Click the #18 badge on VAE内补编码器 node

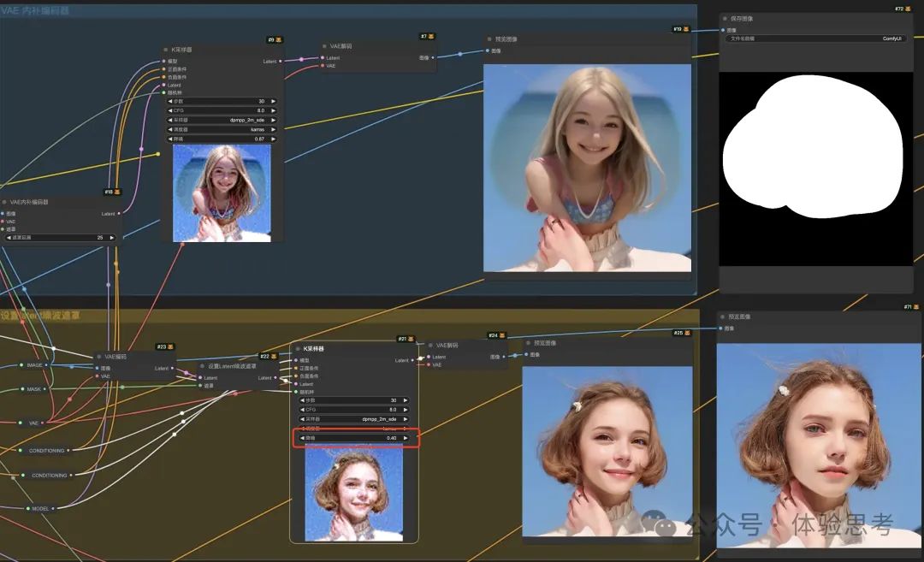pos(112,192)
